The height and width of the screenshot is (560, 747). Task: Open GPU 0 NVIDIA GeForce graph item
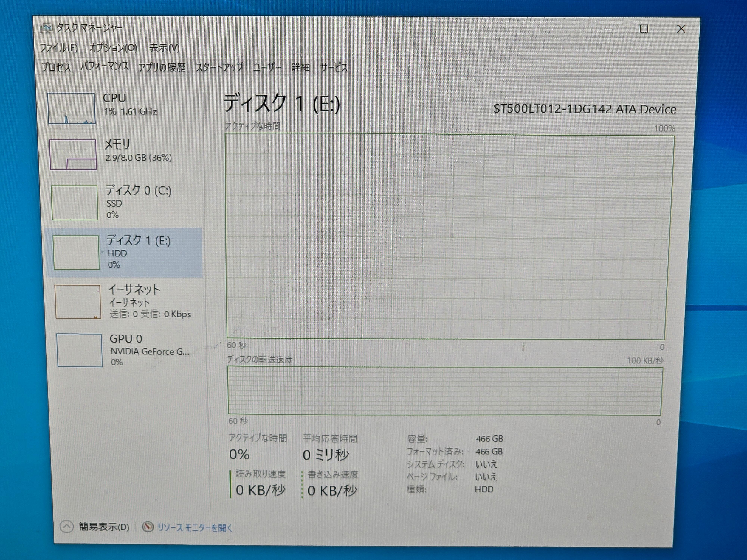(x=79, y=350)
